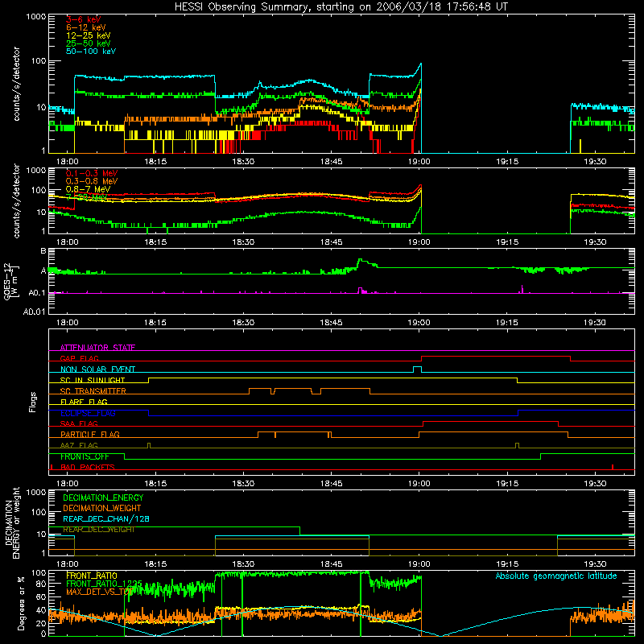Select the 6-12 keV legend label
This screenshot has width=644, height=644.
click(x=86, y=27)
